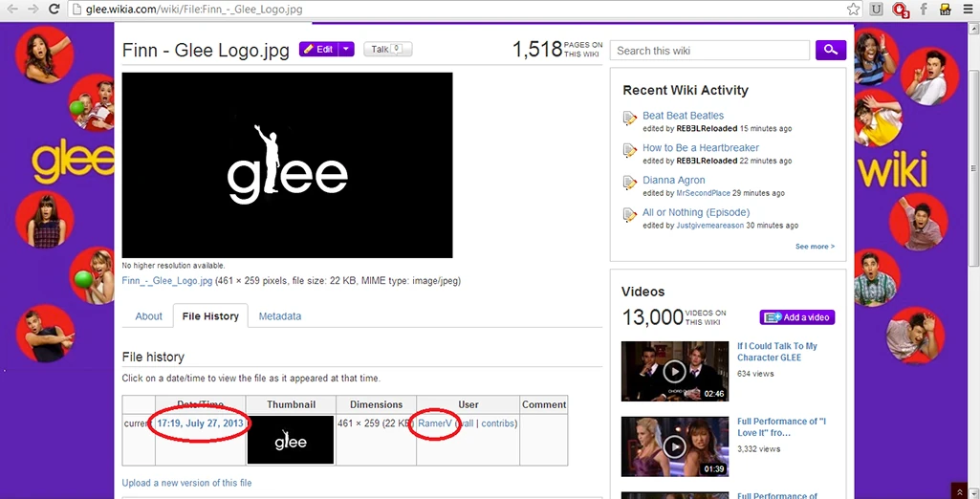Image resolution: width=980 pixels, height=499 pixels.
Task: Click the purple Edit button
Action: [318, 49]
